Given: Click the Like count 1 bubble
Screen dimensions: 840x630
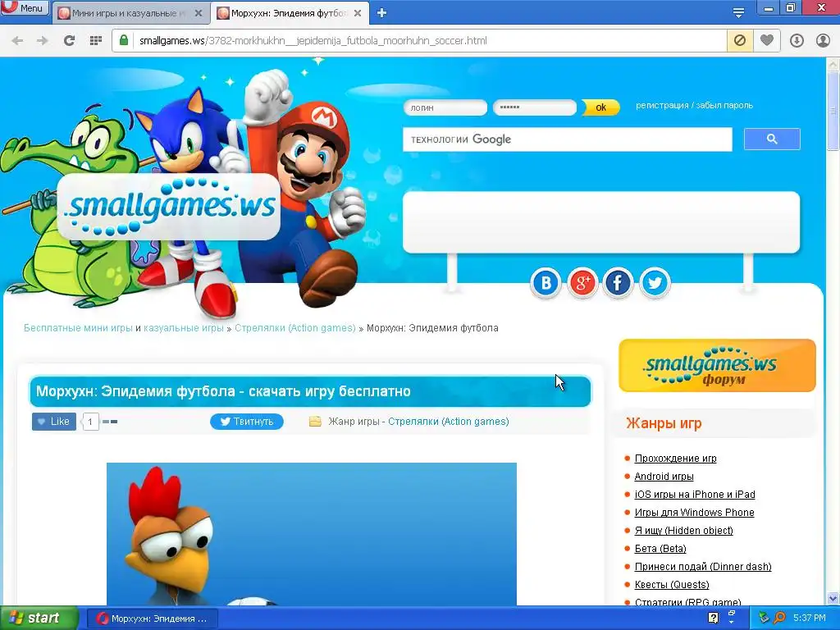Looking at the screenshot, I should click(x=90, y=422).
